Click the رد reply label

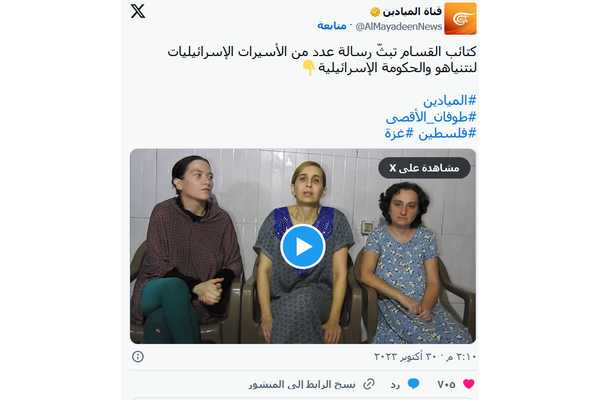(x=395, y=384)
